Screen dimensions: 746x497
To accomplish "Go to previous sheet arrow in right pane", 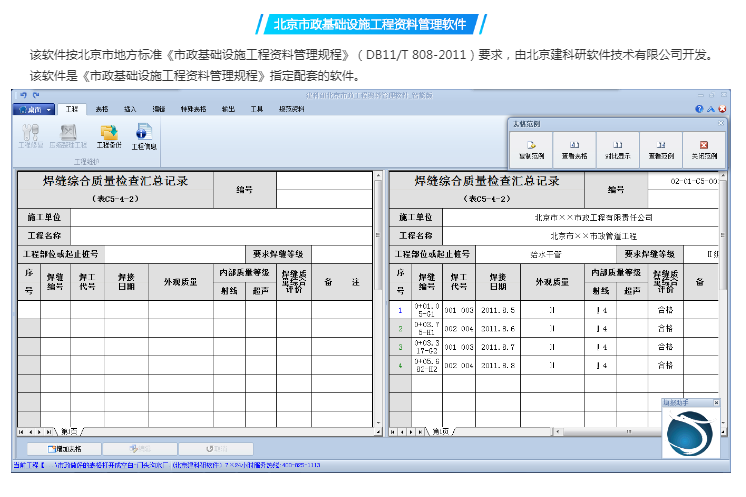I will point(402,432).
